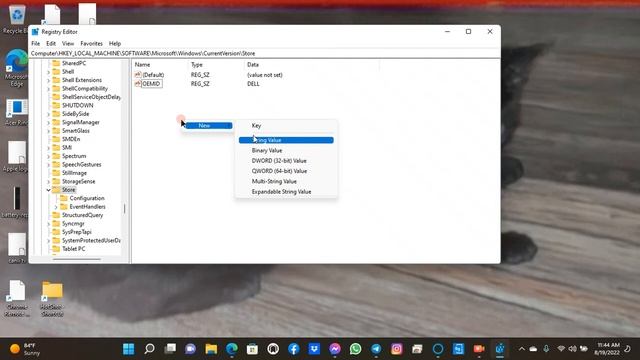The height and width of the screenshot is (360, 640).
Task: Open the Edit menu
Action: click(51, 43)
